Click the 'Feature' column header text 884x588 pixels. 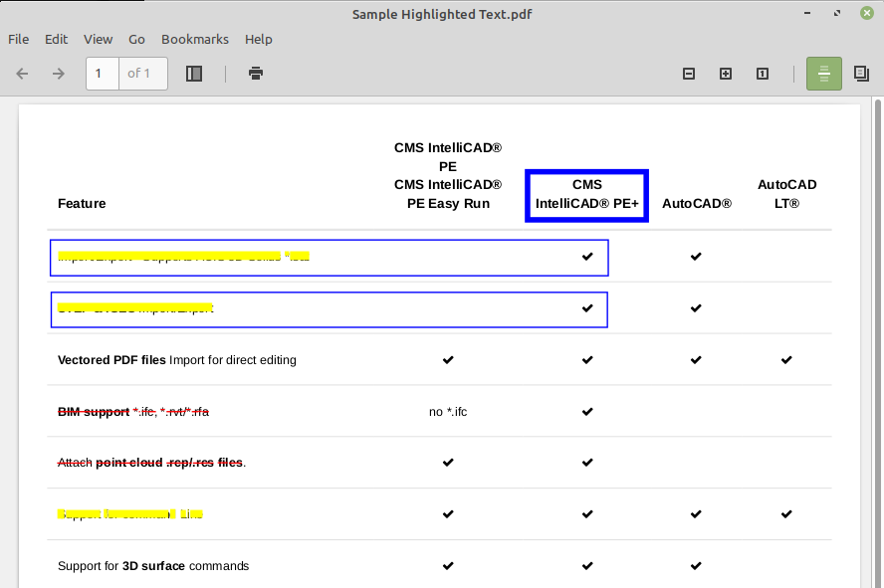82,203
